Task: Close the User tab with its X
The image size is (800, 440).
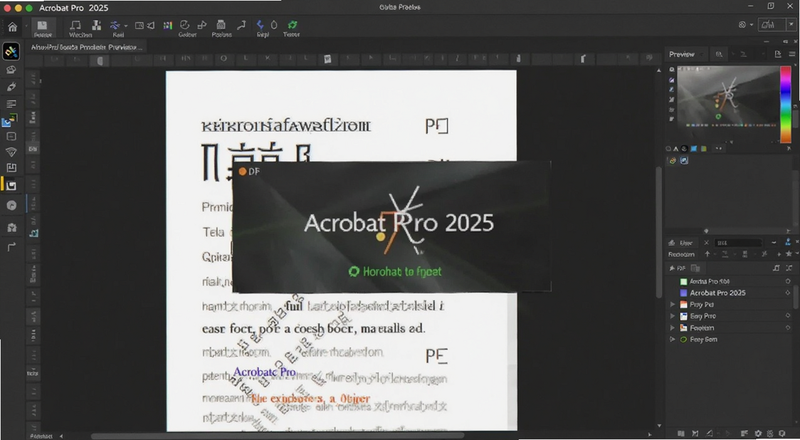Action: point(706,243)
